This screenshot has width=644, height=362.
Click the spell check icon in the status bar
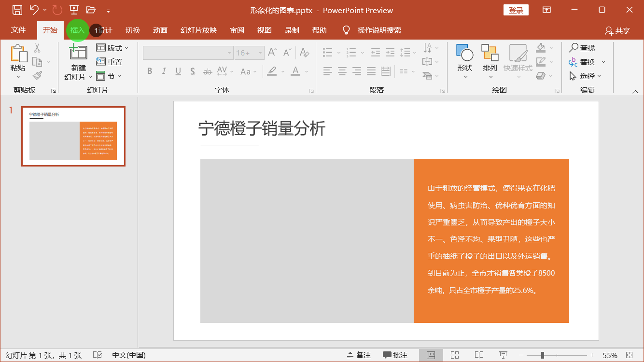(97, 355)
